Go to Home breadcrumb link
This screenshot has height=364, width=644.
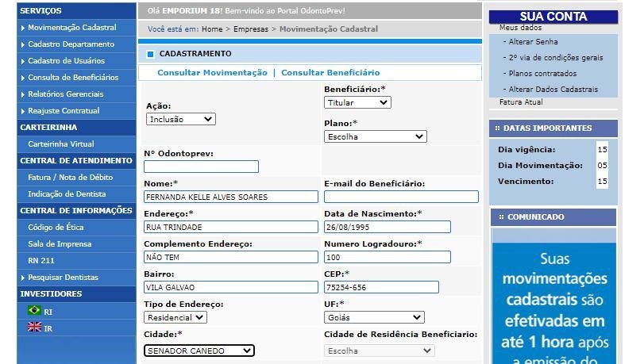[x=212, y=29]
